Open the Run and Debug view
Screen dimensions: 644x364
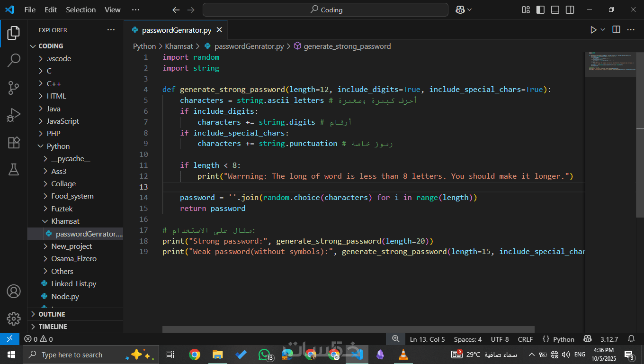click(x=14, y=115)
